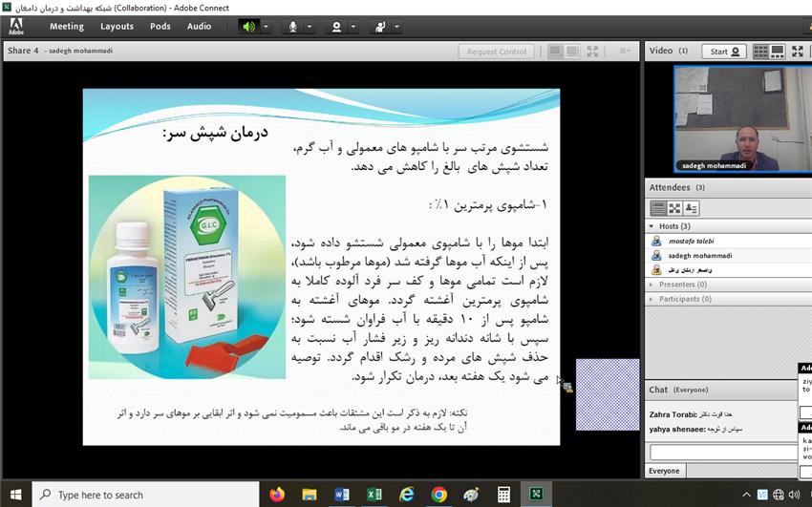Open the Meeting menu
This screenshot has width=812, height=507.
(x=66, y=27)
